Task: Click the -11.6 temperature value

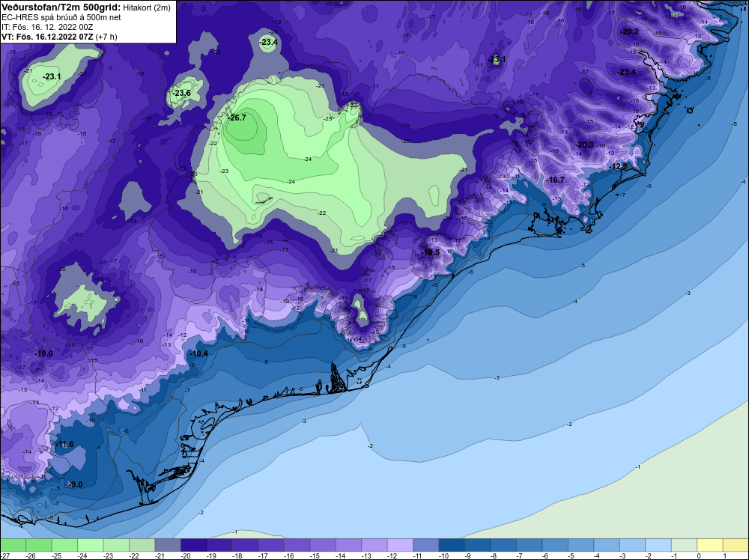Action: pyautogui.click(x=64, y=445)
